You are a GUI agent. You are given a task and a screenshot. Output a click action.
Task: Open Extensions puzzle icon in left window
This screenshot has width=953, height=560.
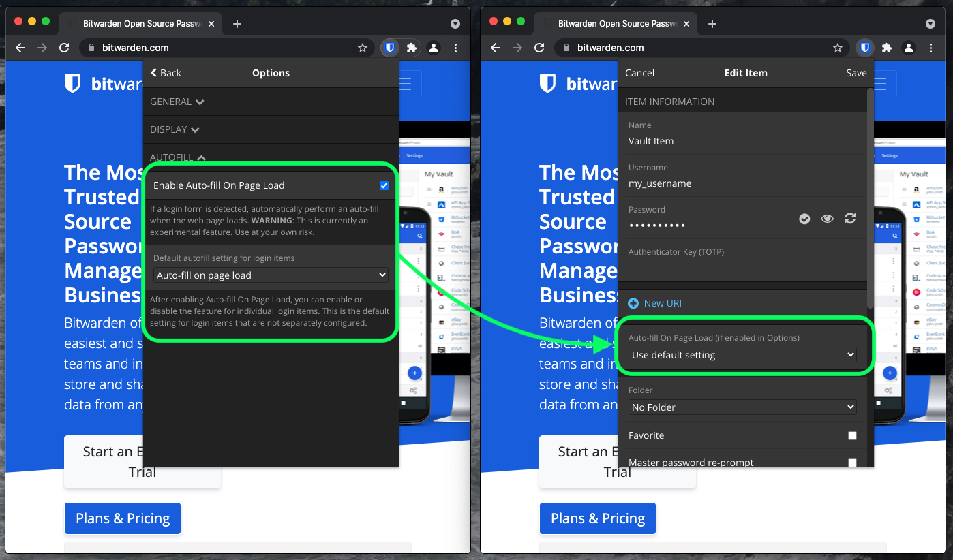coord(412,48)
